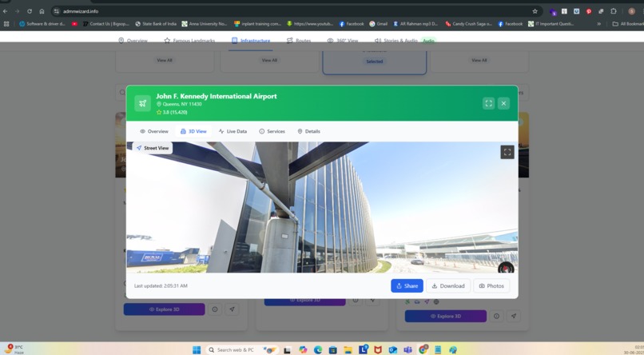Click View All on the first category card
Viewport: 644px width, 355px height.
[x=165, y=61]
